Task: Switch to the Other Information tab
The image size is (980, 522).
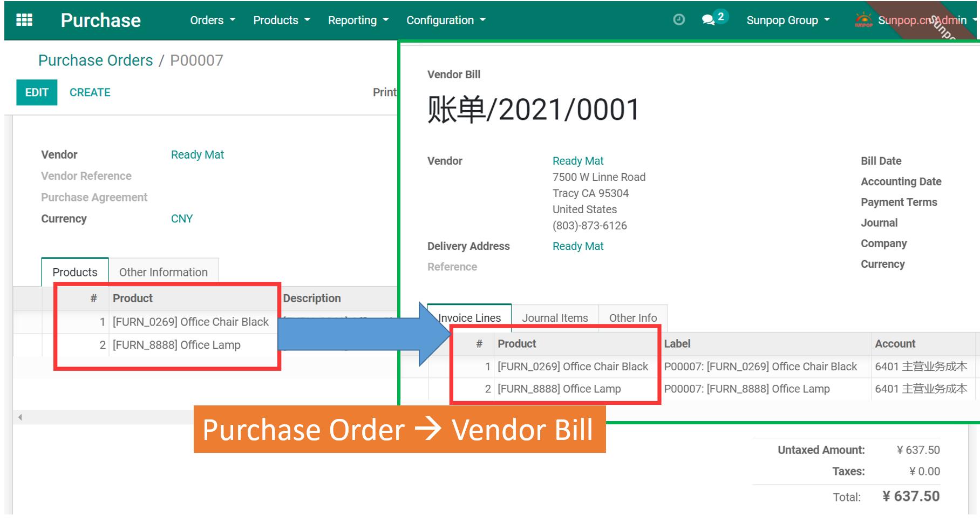Action: tap(163, 272)
